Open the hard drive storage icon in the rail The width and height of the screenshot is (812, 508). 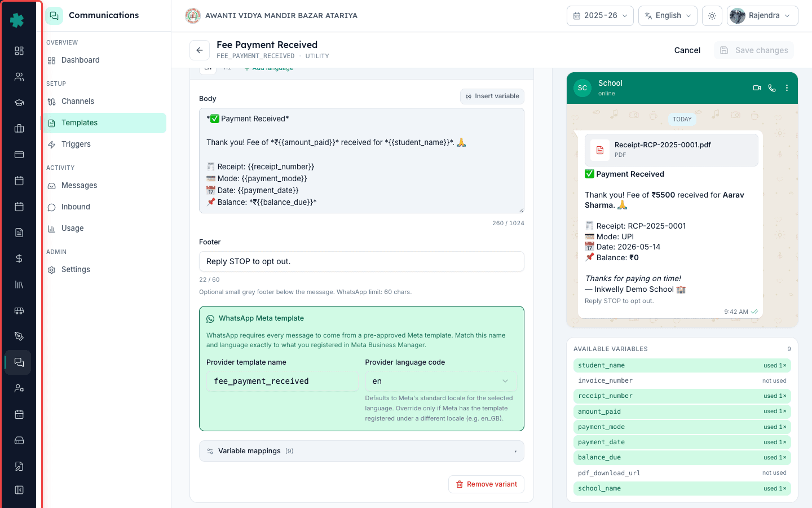pos(19,440)
